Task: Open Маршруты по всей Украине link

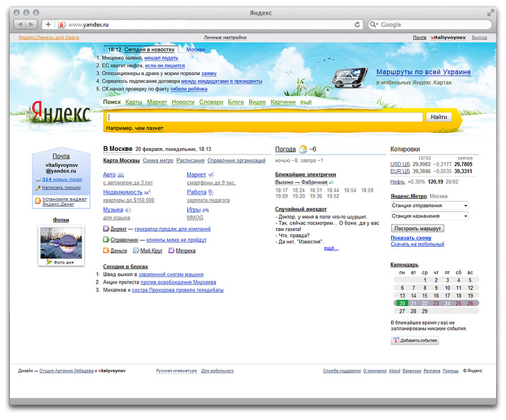Action: (x=424, y=72)
